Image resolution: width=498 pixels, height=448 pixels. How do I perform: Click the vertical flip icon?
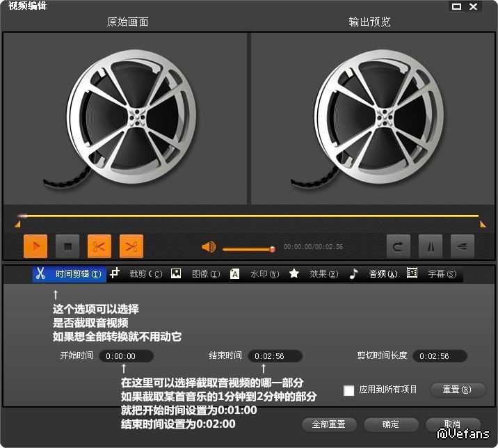click(462, 246)
